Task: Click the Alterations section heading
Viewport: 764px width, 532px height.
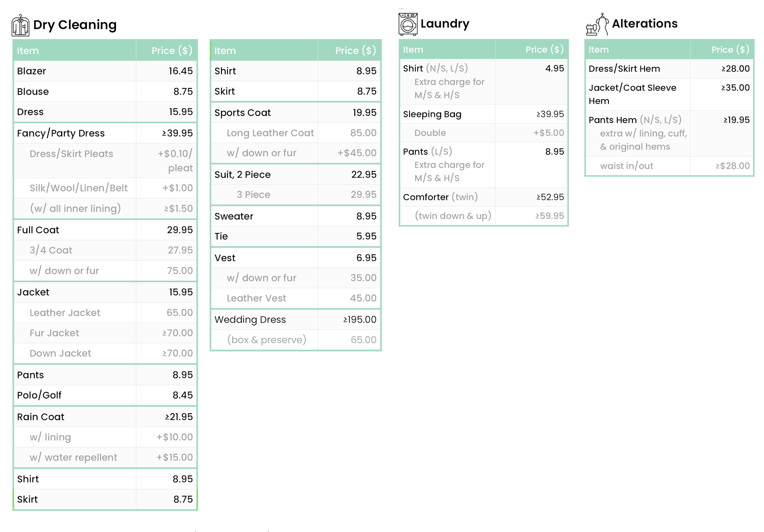Action: pyautogui.click(x=644, y=24)
